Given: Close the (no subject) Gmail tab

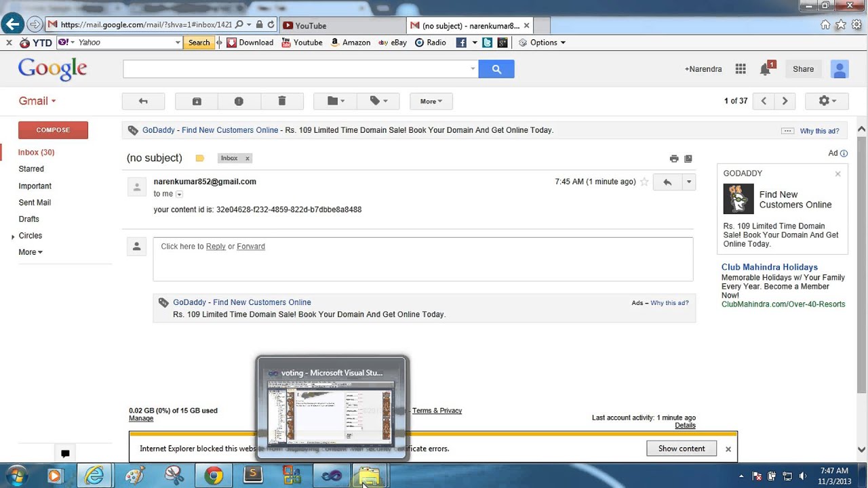Looking at the screenshot, I should [526, 26].
